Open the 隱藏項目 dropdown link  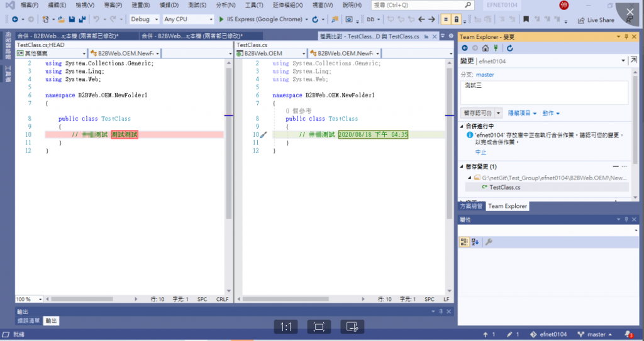523,113
